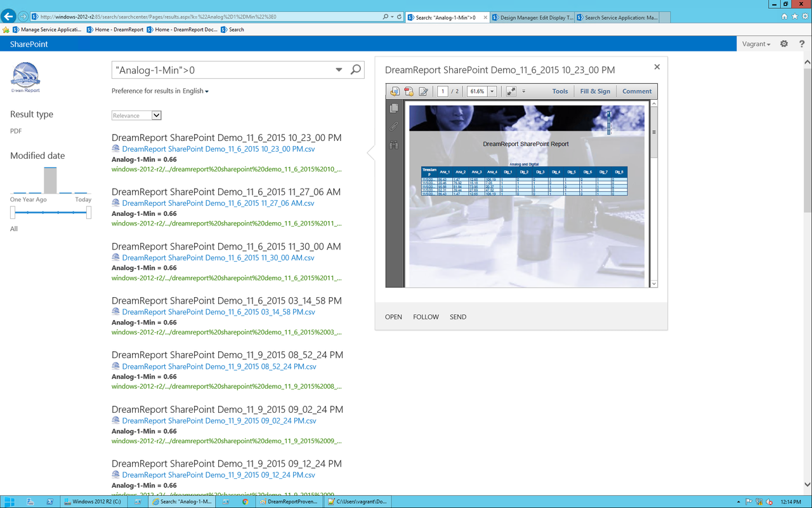Click the save file icon in PDF toolbar
812x508 pixels.
[395, 91]
